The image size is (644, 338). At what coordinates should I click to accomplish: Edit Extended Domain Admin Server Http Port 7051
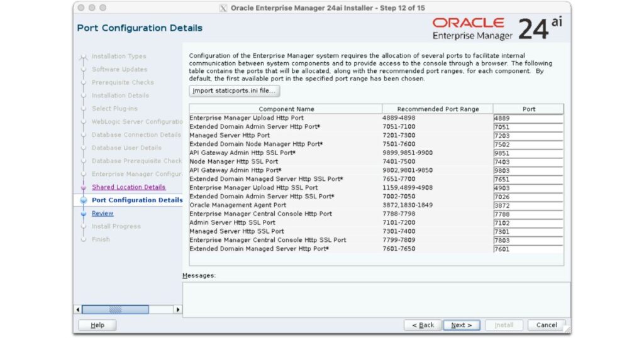click(x=528, y=127)
